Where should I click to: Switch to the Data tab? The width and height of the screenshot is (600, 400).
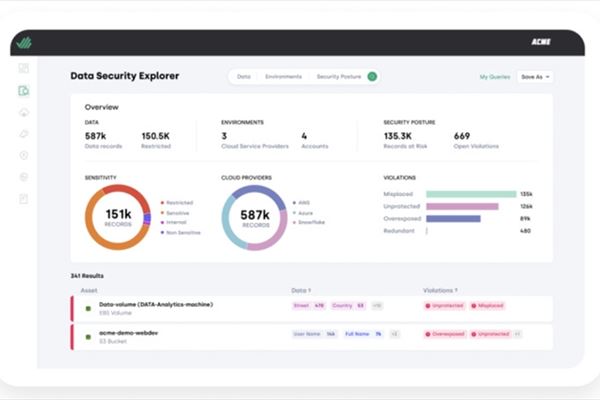point(244,77)
